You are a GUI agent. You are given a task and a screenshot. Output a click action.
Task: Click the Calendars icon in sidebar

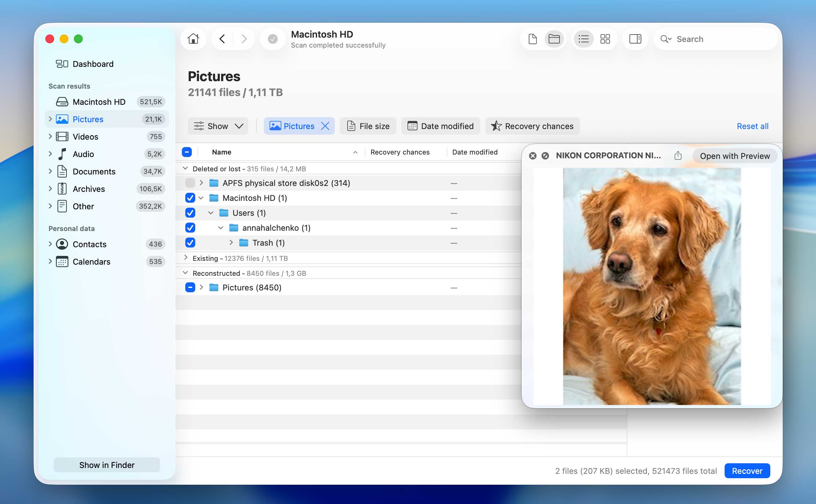62,262
